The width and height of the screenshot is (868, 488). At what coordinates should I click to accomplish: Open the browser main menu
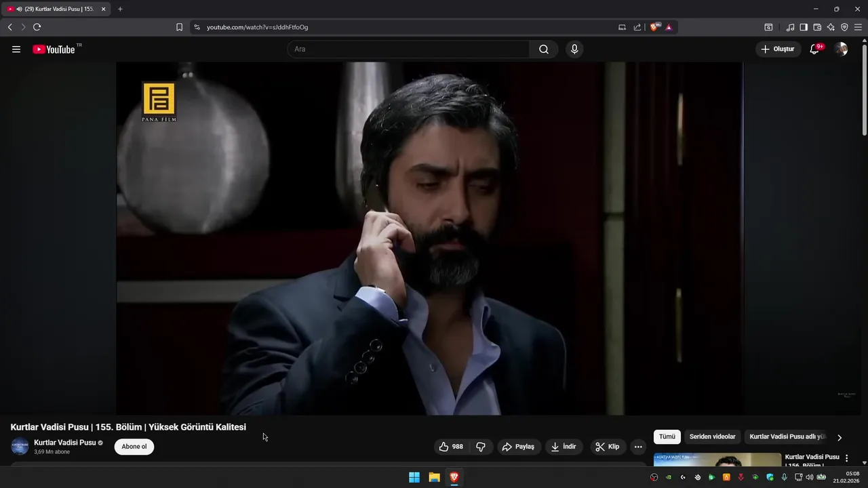(x=858, y=27)
